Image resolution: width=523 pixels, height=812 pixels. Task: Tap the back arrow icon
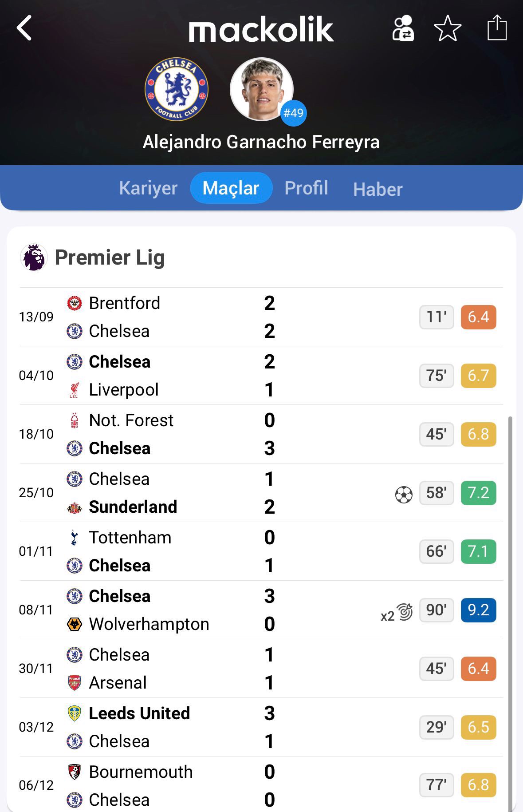(25, 28)
